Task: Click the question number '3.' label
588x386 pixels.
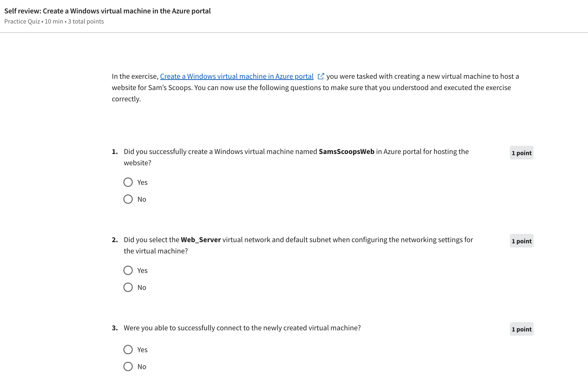Action: pos(115,328)
